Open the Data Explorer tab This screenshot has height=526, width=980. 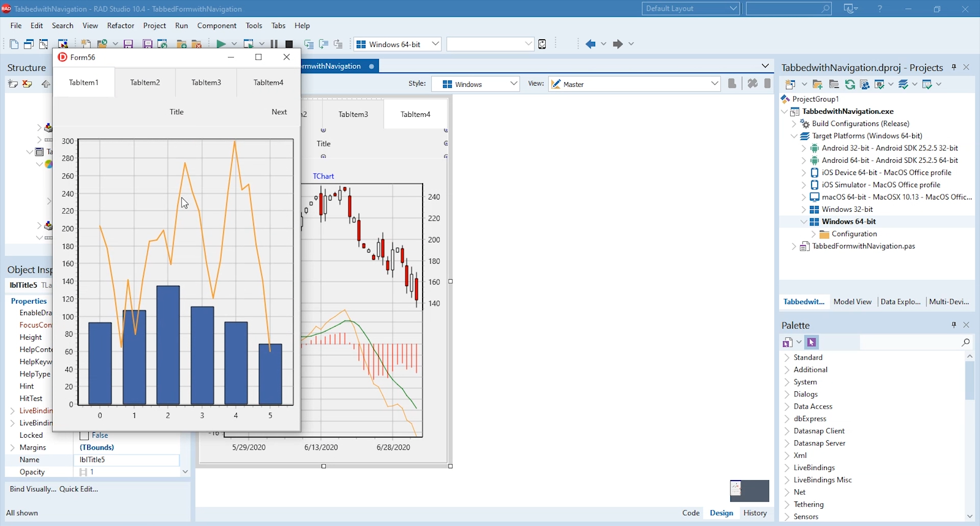coord(901,302)
